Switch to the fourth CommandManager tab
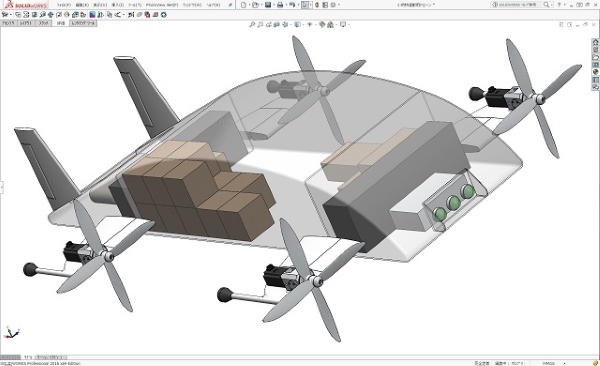Viewport: 600px width, 366px height. pos(60,23)
